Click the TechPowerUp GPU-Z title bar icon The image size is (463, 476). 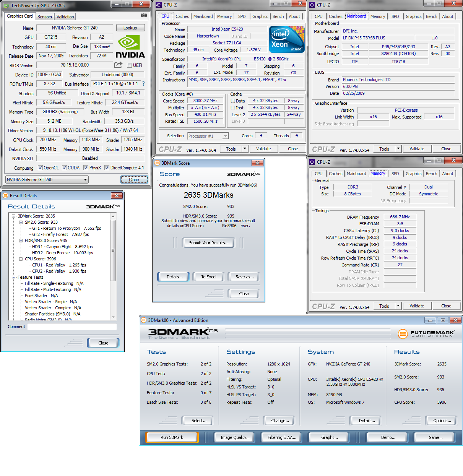[6, 5]
